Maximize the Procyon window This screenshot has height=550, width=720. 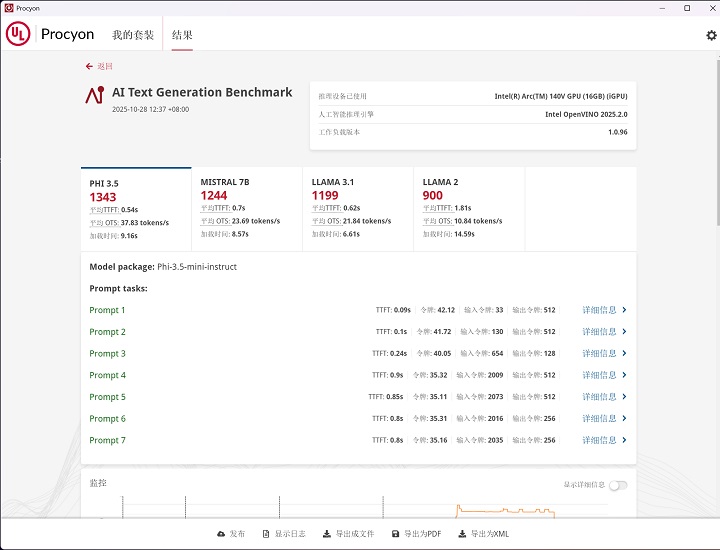coord(687,8)
